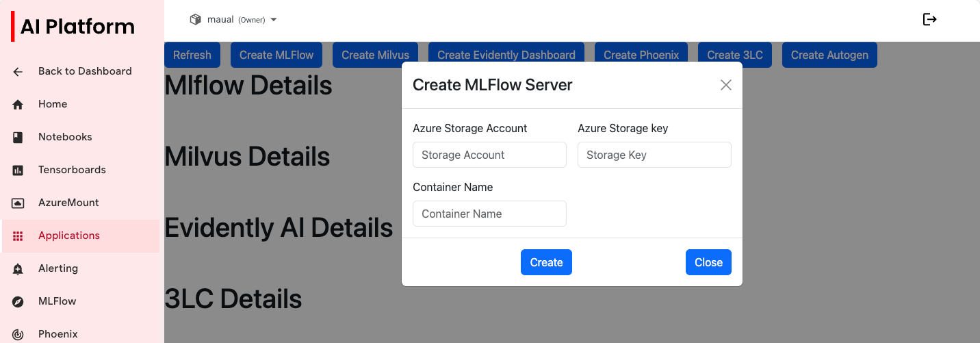This screenshot has height=343, width=980.
Task: Click the Evidently AI Details heading
Action: coord(279,227)
